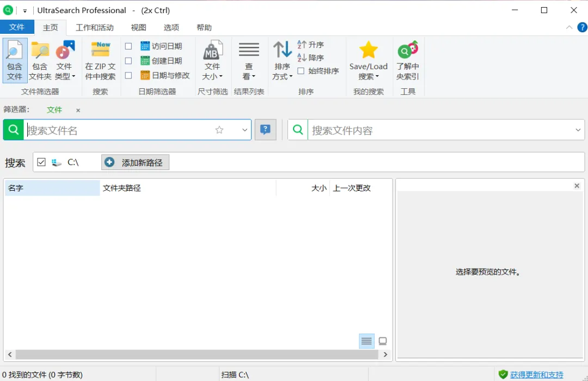588x381 pixels.
Task: Expand the filename search history dropdown
Action: click(x=244, y=130)
